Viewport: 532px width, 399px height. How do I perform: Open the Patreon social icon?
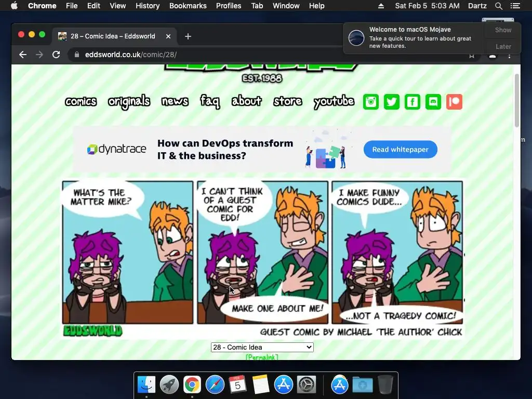tap(454, 102)
